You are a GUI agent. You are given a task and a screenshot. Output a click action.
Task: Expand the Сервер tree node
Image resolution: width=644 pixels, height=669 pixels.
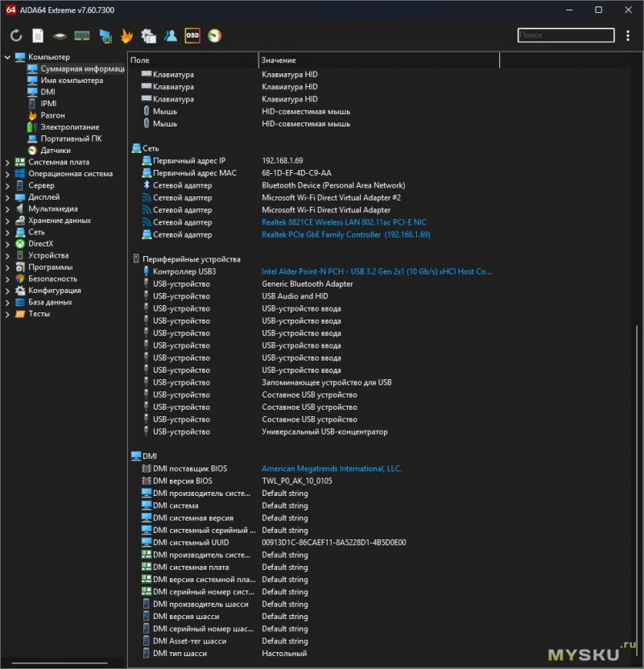7,185
